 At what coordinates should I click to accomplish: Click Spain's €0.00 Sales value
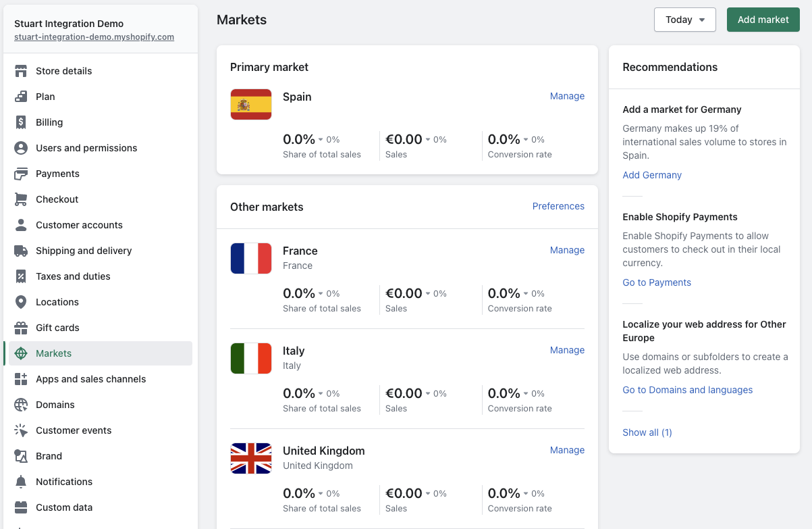tap(404, 139)
